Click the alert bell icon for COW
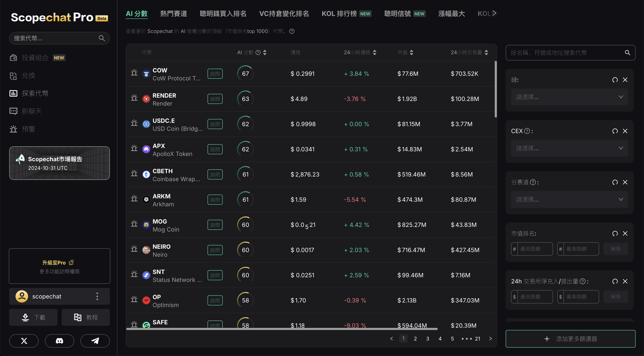 click(134, 73)
